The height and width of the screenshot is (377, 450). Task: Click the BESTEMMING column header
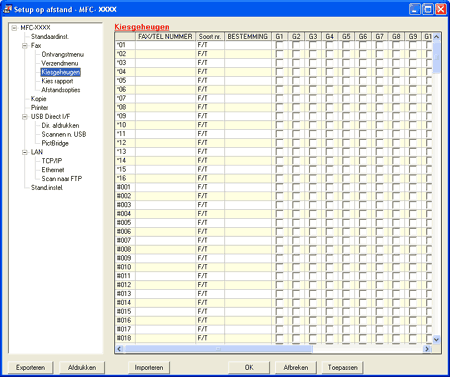pos(248,37)
